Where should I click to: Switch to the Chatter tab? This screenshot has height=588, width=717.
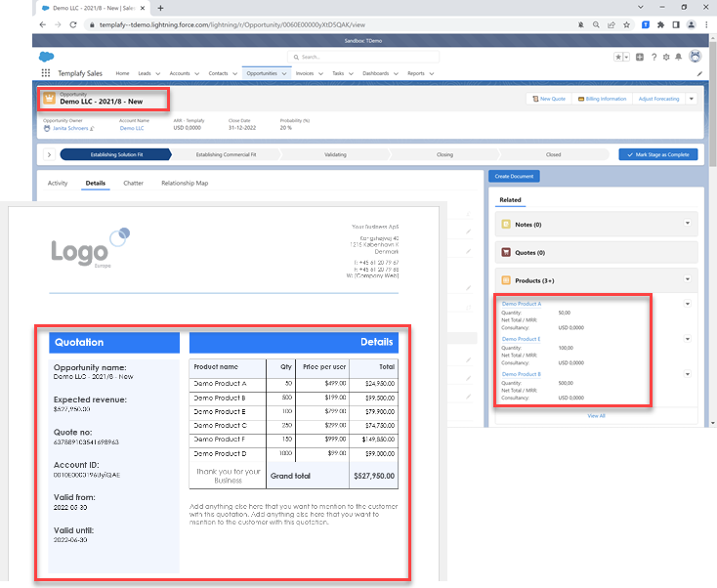coord(133,183)
